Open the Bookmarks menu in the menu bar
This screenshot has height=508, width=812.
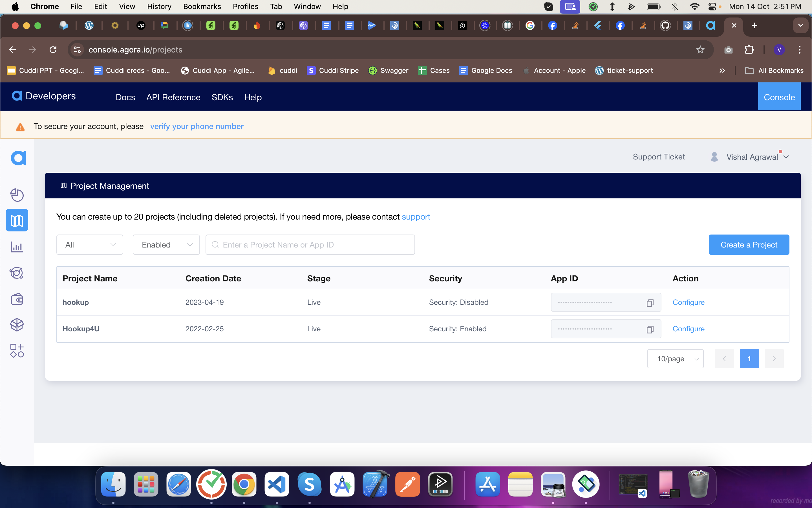pyautogui.click(x=202, y=6)
